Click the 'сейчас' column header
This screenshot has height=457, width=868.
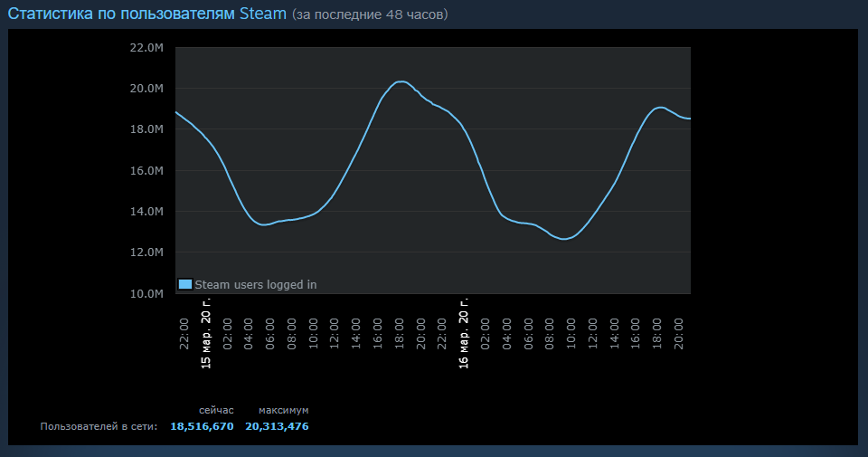216,411
